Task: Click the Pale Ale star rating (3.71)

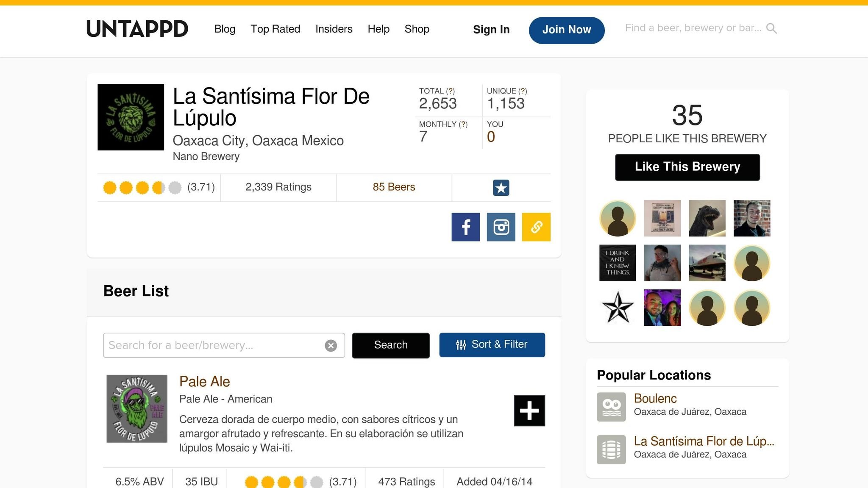Action: click(300, 482)
